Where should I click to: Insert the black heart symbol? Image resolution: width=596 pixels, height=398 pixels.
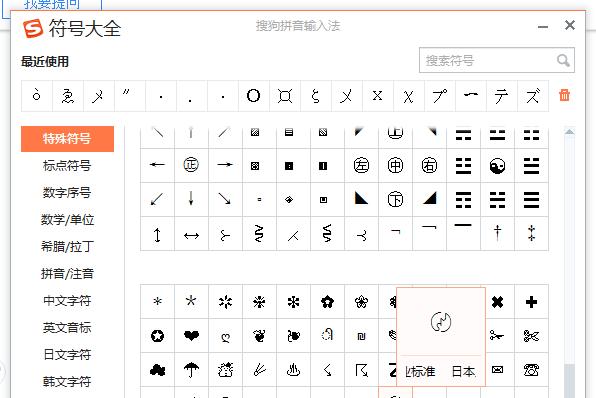point(191,336)
